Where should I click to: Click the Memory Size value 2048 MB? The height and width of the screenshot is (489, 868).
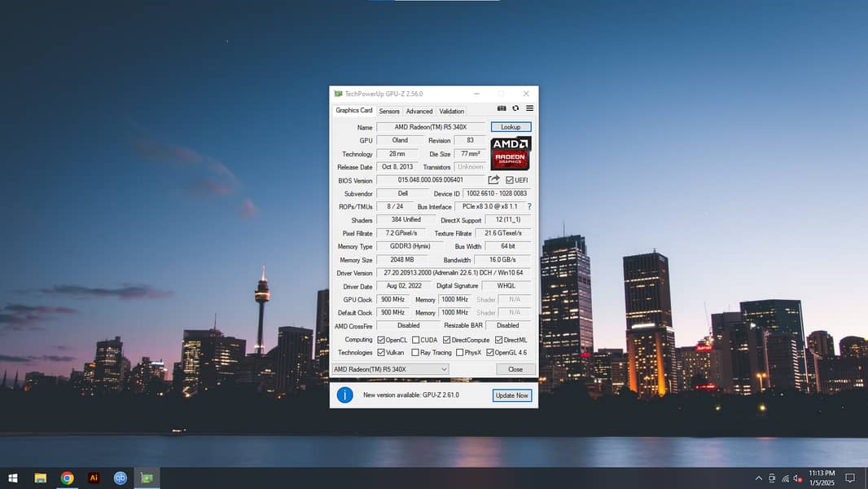pyautogui.click(x=402, y=260)
